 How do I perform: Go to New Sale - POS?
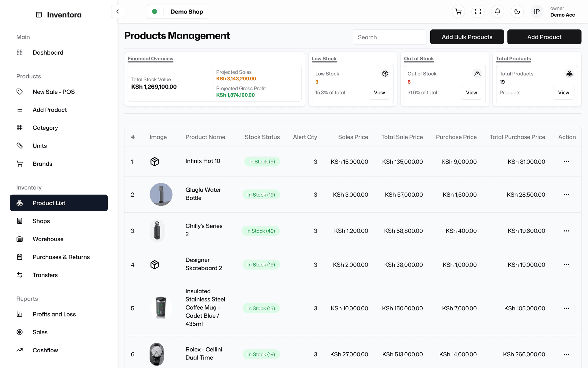click(59, 92)
